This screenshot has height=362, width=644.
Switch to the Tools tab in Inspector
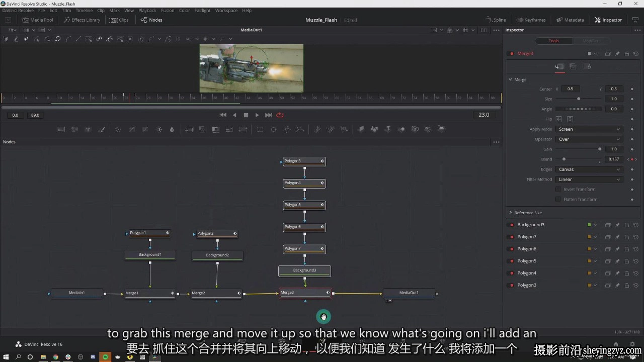point(553,41)
